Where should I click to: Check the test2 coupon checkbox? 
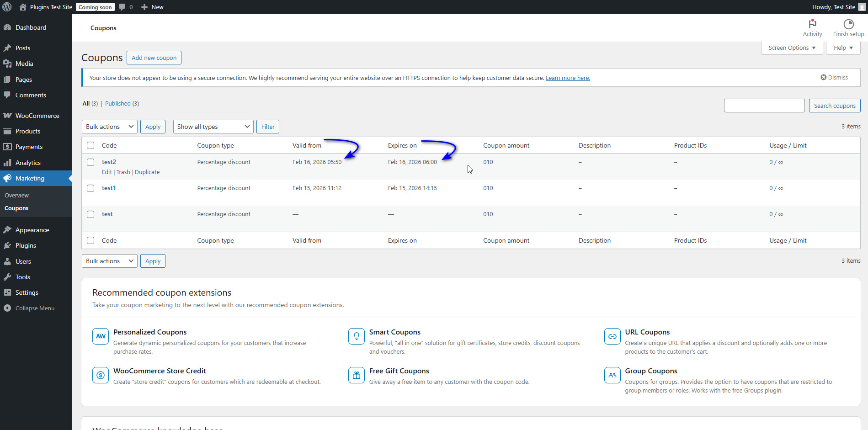(91, 162)
